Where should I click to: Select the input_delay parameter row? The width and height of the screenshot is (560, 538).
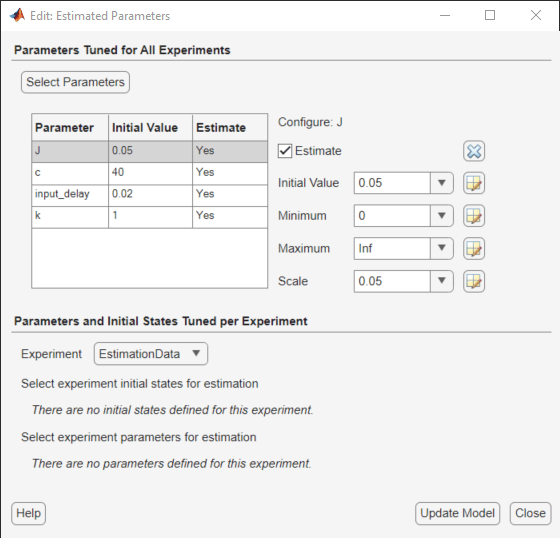pos(149,195)
